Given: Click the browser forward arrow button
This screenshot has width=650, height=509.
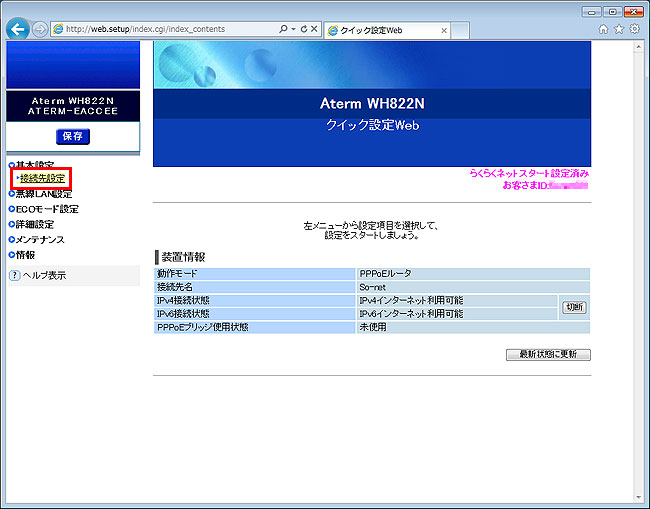Looking at the screenshot, I should [39, 29].
